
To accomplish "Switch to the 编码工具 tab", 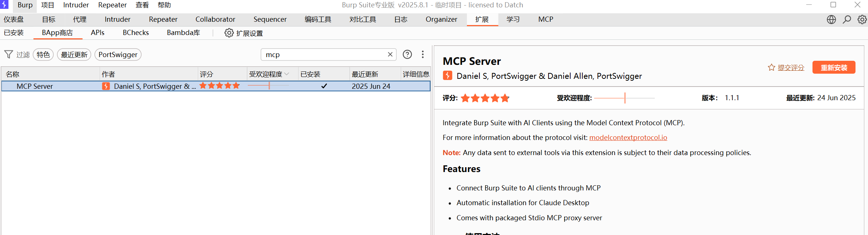I will pos(318,20).
